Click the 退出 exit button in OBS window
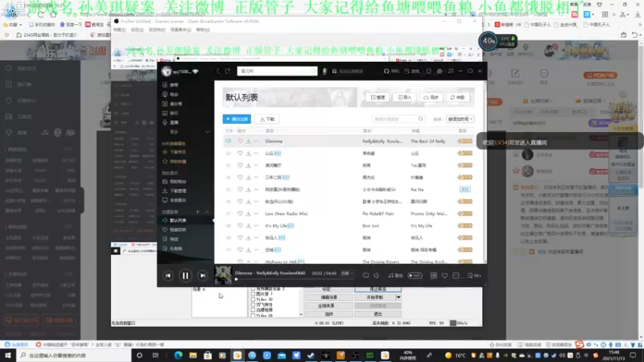 pyautogui.click(x=378, y=314)
